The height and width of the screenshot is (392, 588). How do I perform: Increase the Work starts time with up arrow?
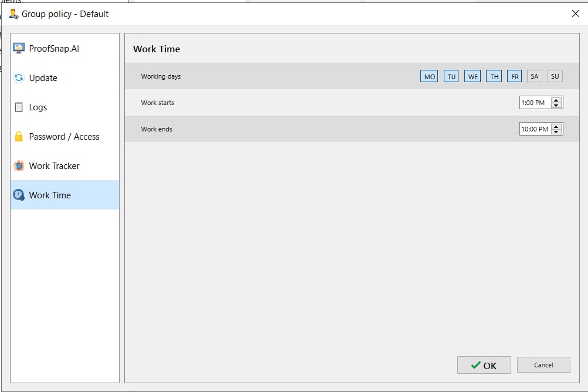tap(556, 100)
